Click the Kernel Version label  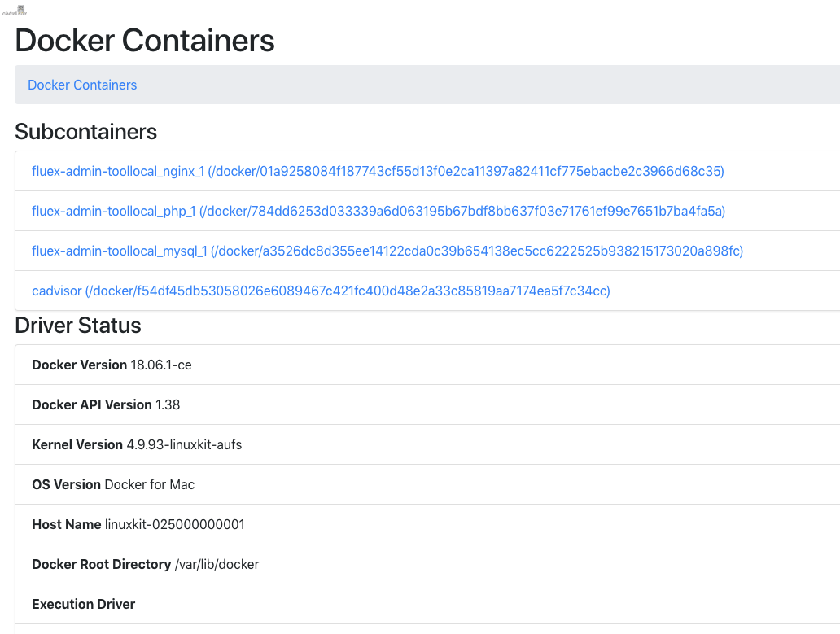(x=77, y=444)
